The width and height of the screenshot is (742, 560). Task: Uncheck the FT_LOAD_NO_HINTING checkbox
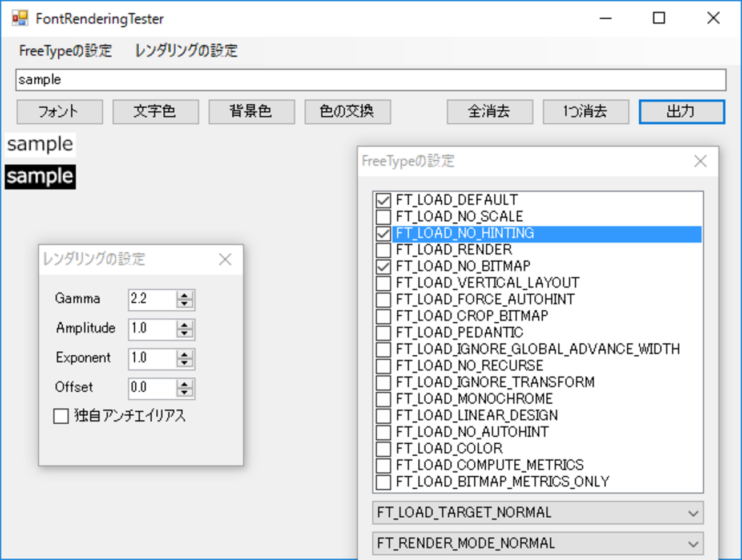[384, 233]
